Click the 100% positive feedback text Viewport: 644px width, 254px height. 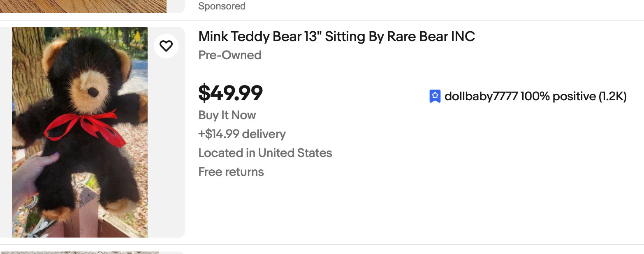[x=557, y=97]
